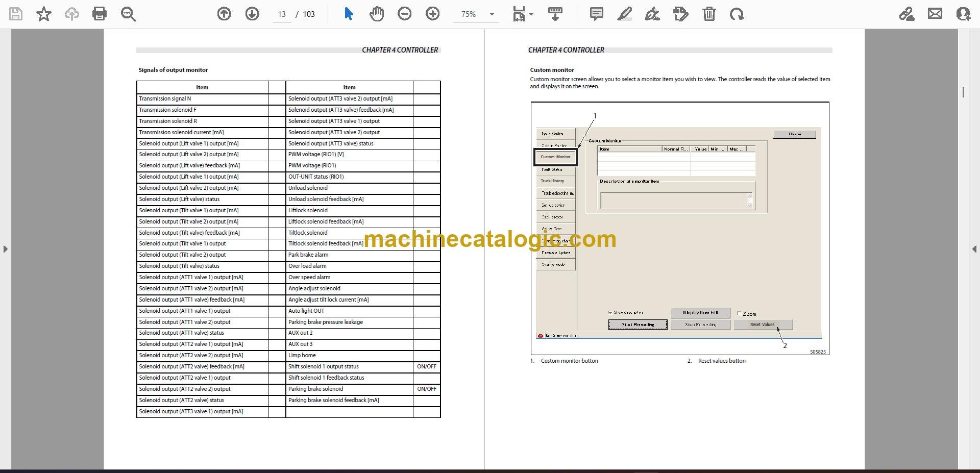980x473 pixels.
Task: Click the 'Custom Monitor' button in the figure
Action: click(x=555, y=157)
